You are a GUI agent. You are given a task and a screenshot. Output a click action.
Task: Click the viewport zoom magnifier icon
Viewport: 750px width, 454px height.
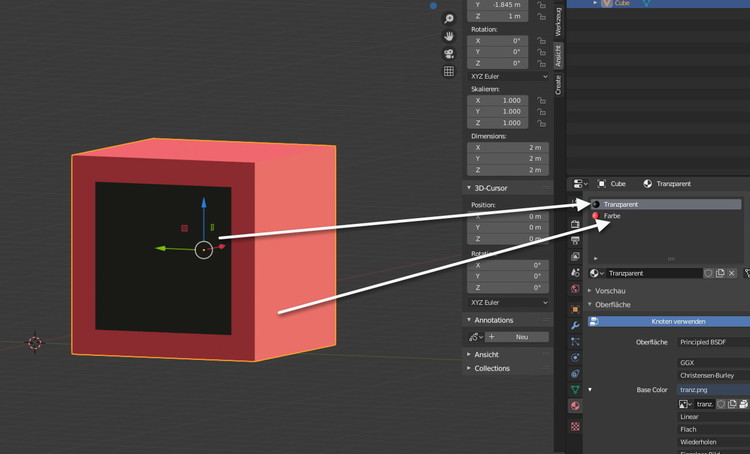[x=449, y=19]
